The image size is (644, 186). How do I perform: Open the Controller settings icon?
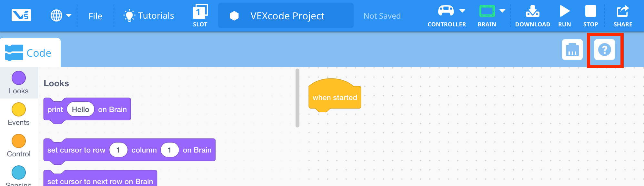click(x=446, y=10)
